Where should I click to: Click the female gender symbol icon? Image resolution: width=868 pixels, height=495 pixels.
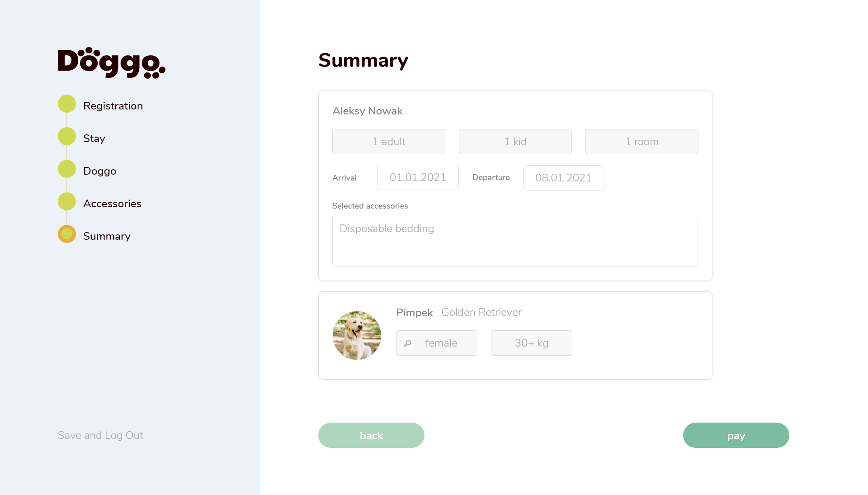(x=408, y=343)
